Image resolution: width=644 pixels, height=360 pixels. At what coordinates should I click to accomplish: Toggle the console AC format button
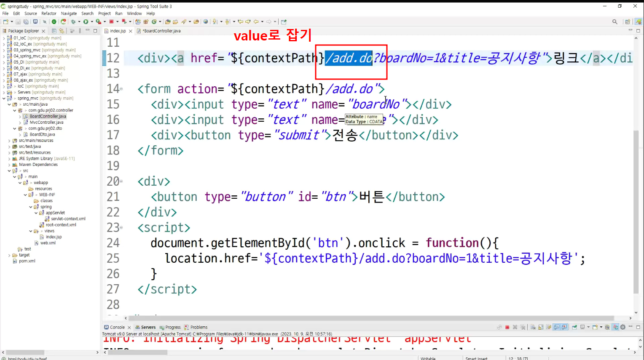coord(615,327)
